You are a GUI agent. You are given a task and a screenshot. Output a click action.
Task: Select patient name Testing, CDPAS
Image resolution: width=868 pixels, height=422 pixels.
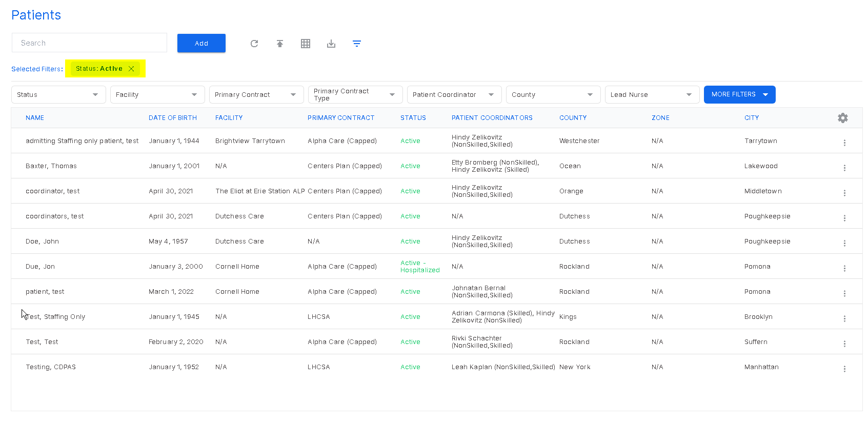click(x=51, y=367)
